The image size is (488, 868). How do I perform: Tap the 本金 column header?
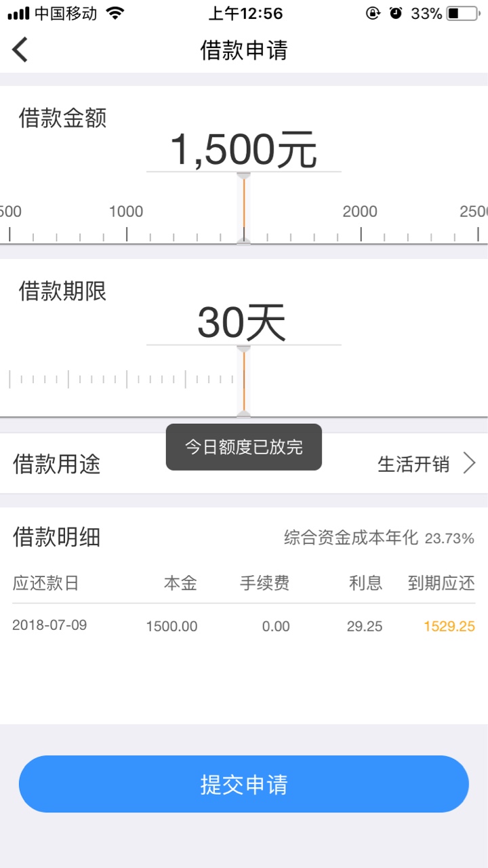coord(180,583)
